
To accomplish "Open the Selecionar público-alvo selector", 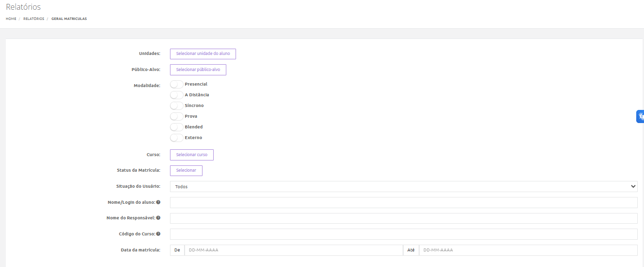I will click(x=198, y=70).
